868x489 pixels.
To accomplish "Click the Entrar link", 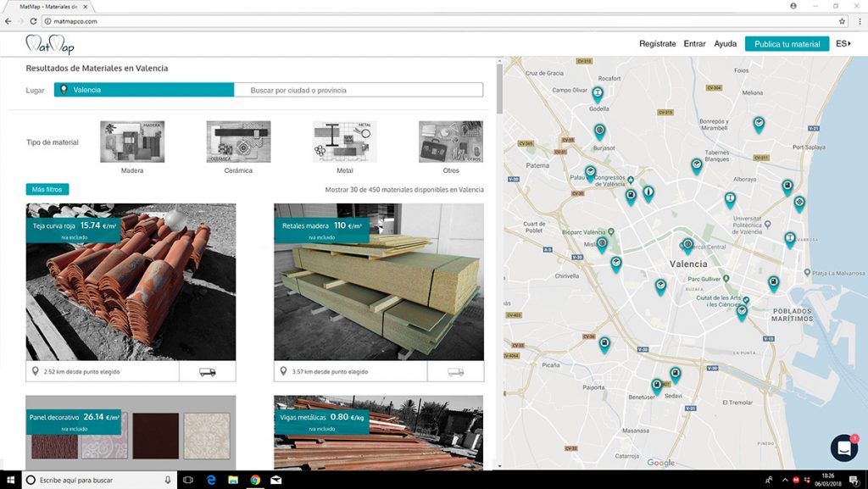I will 694,44.
